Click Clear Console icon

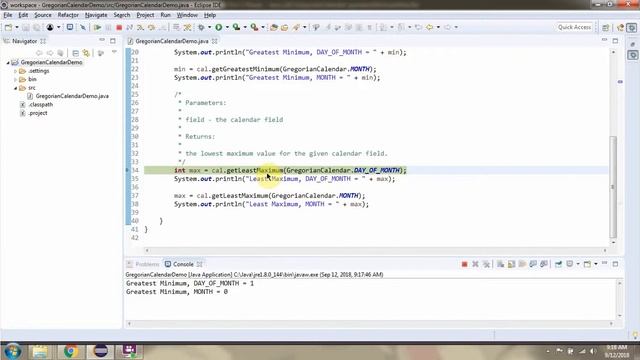tap(500, 264)
